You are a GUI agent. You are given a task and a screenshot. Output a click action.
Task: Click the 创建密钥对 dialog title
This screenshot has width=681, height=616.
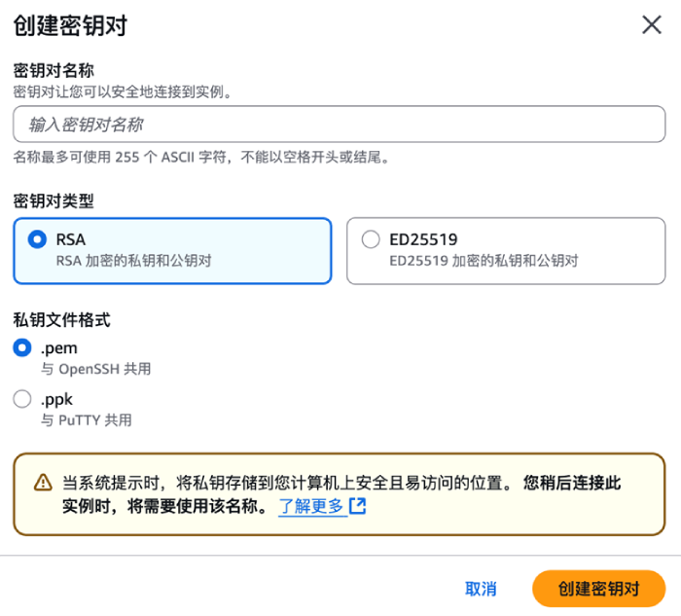click(x=70, y=25)
